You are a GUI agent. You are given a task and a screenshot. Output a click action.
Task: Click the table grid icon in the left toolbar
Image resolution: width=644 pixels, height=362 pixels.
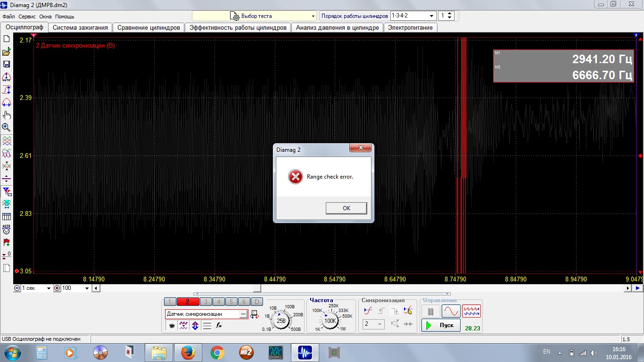coord(7,217)
